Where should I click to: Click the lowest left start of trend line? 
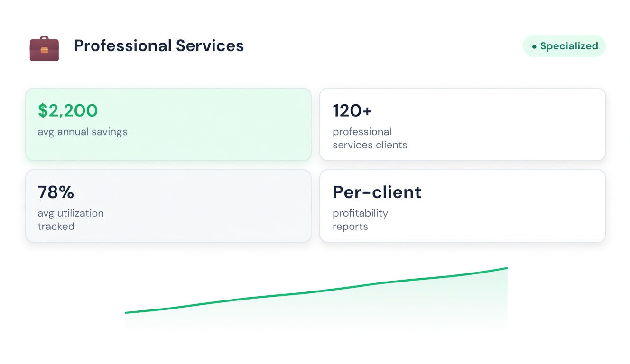click(x=126, y=313)
